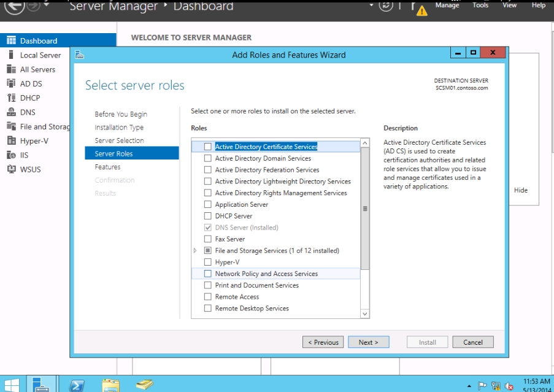Enable Active Directory Certificate Services checkbox
The image size is (554, 392).
click(208, 147)
